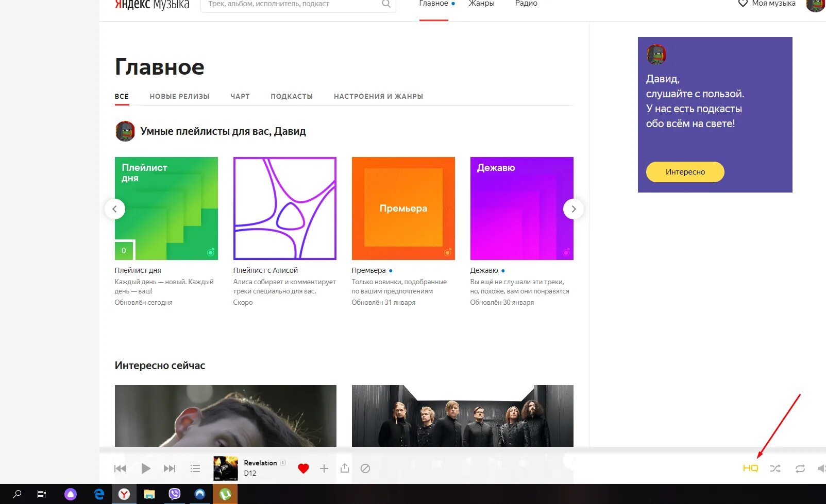Open Windows taskbar search

pos(17,494)
